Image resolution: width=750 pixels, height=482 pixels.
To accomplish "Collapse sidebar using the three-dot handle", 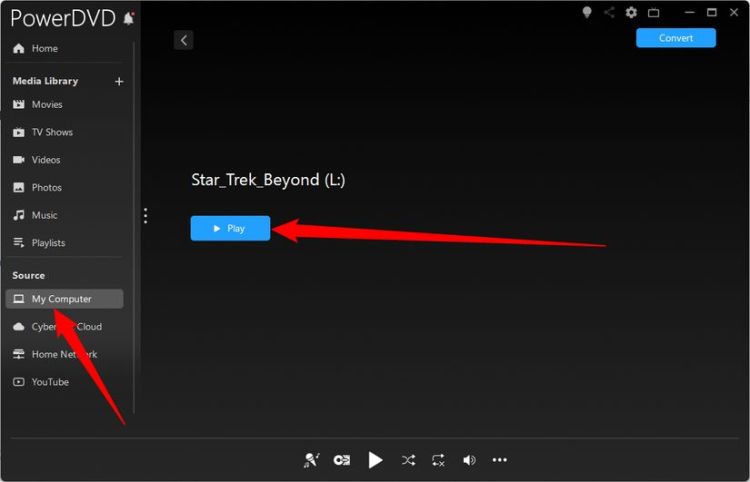I will click(146, 215).
